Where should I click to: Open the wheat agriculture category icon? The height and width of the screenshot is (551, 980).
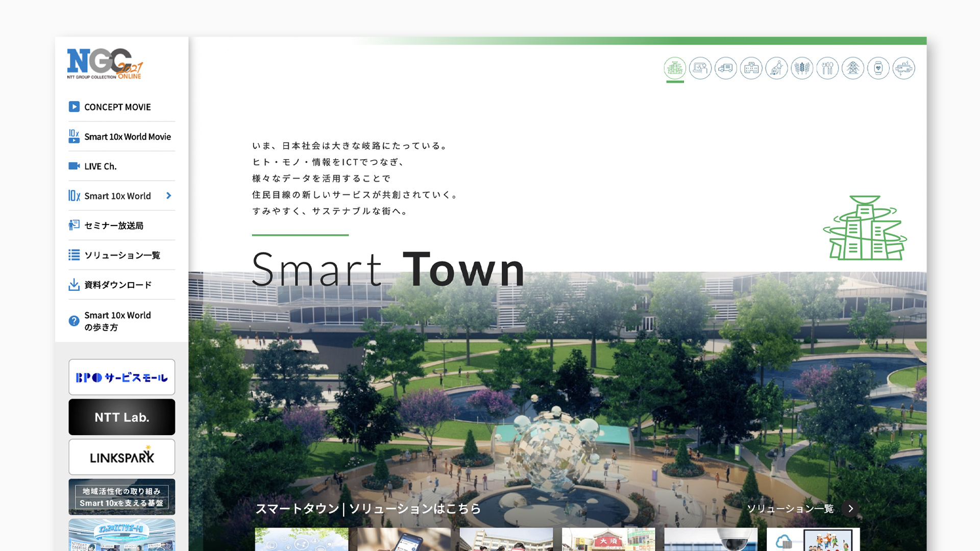pyautogui.click(x=802, y=68)
